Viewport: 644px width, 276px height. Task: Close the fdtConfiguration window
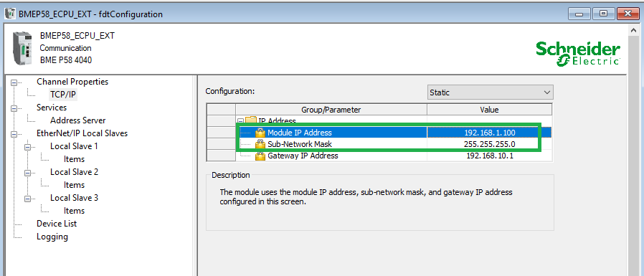(628, 14)
